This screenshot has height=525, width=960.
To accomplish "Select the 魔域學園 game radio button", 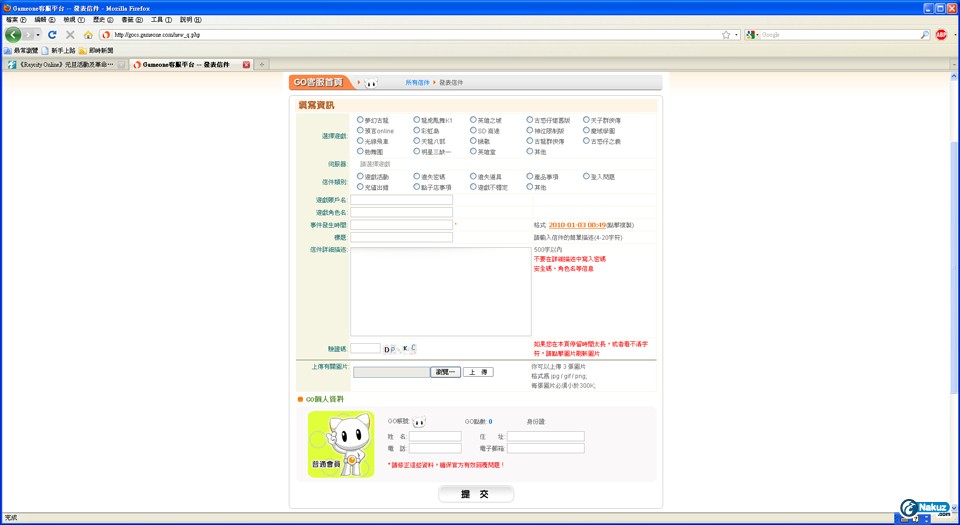I will 586,130.
